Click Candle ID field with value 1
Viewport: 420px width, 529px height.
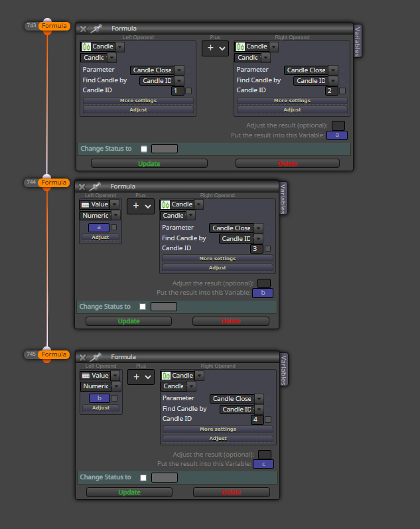(x=177, y=91)
